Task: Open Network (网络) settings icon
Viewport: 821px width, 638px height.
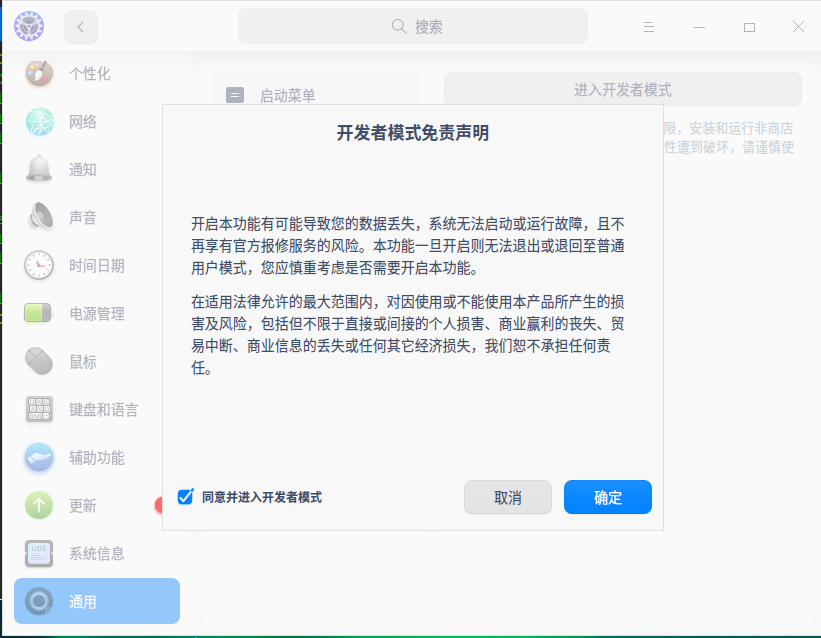Action: click(38, 121)
